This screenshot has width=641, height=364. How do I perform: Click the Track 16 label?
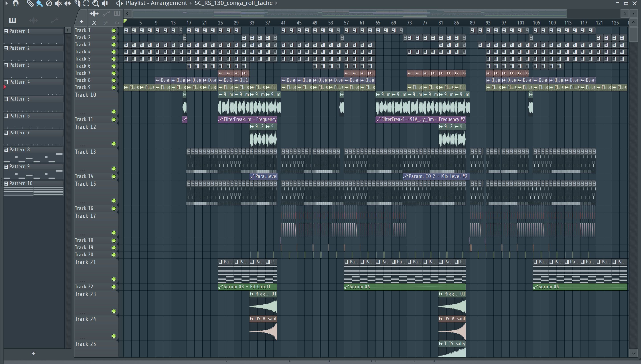click(x=84, y=208)
